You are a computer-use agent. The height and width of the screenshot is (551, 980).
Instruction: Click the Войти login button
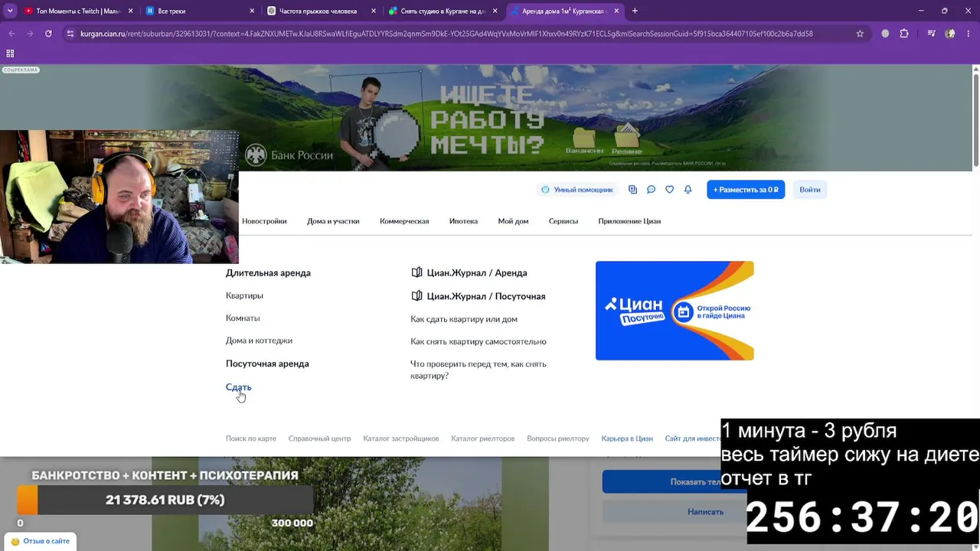click(810, 190)
